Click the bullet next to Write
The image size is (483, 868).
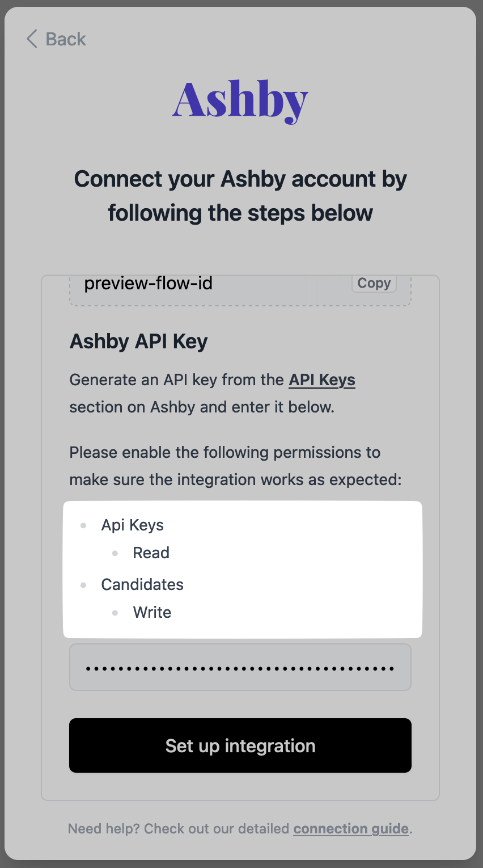[115, 613]
